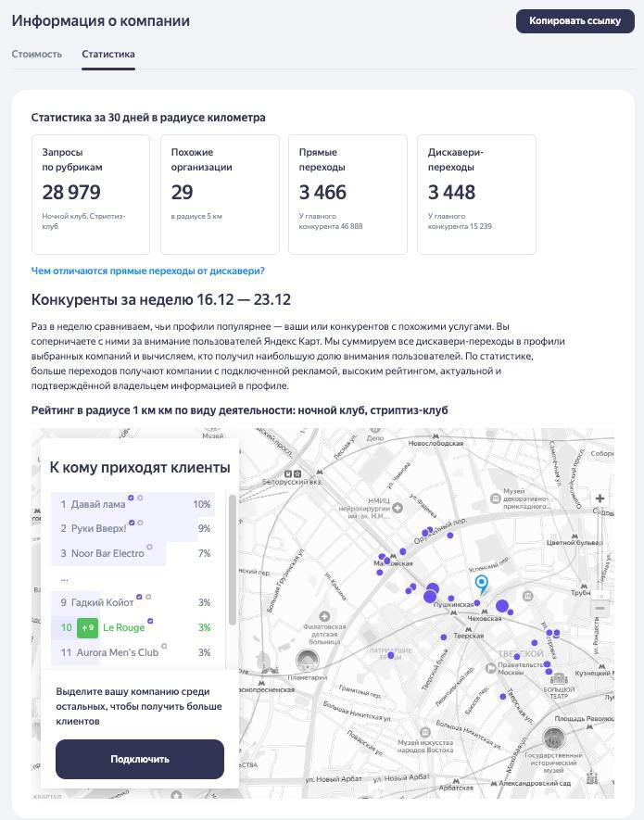
Task: Click the Цветной бульвар metro marker
Action: [x=575, y=536]
